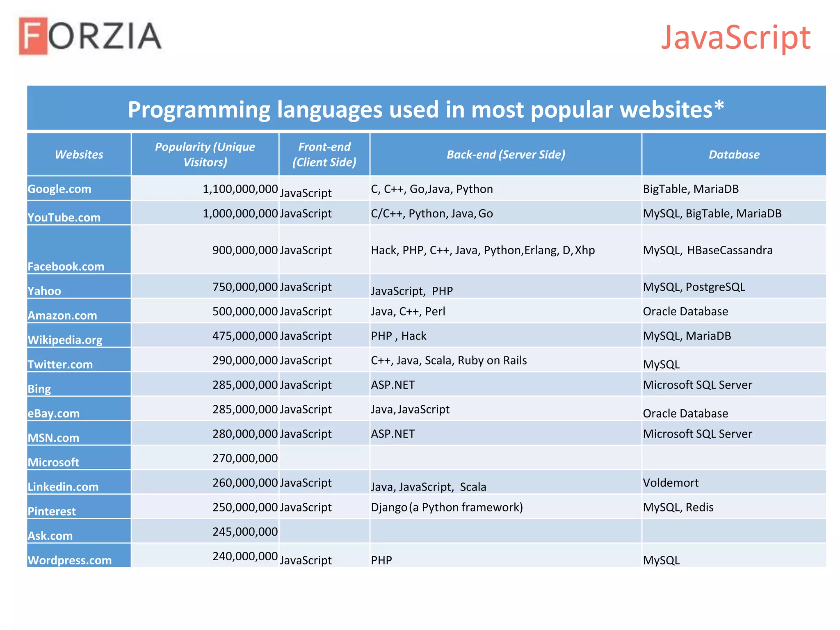Viewport: 840px width, 630px height.
Task: Select the 'Popularity (Unique Visitors)' column header
Action: (x=205, y=155)
